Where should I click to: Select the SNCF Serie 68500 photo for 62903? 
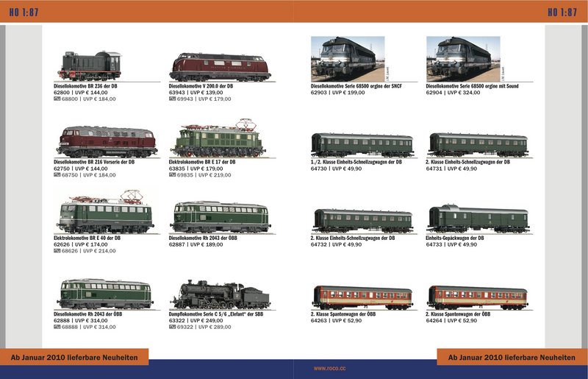[348, 59]
